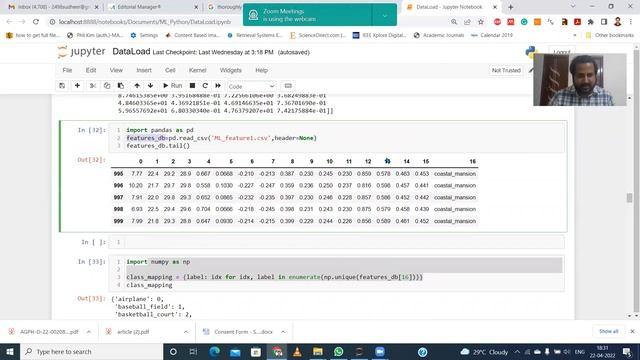Open the Help menu
The image size is (640, 360).
coord(262,70)
